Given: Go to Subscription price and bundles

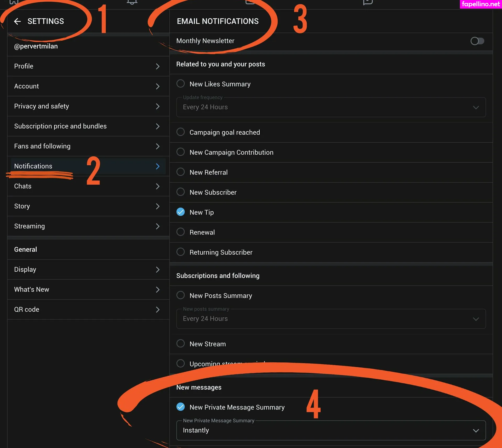Looking at the screenshot, I should [86, 126].
